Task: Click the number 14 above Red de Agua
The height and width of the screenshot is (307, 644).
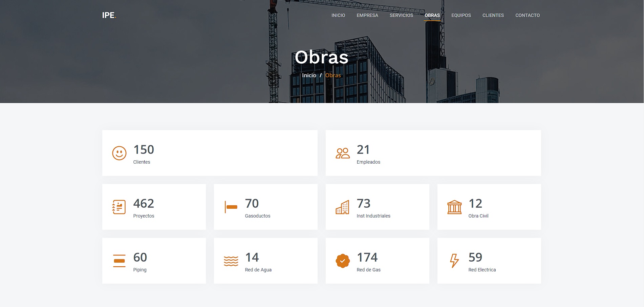Action: [x=252, y=258]
